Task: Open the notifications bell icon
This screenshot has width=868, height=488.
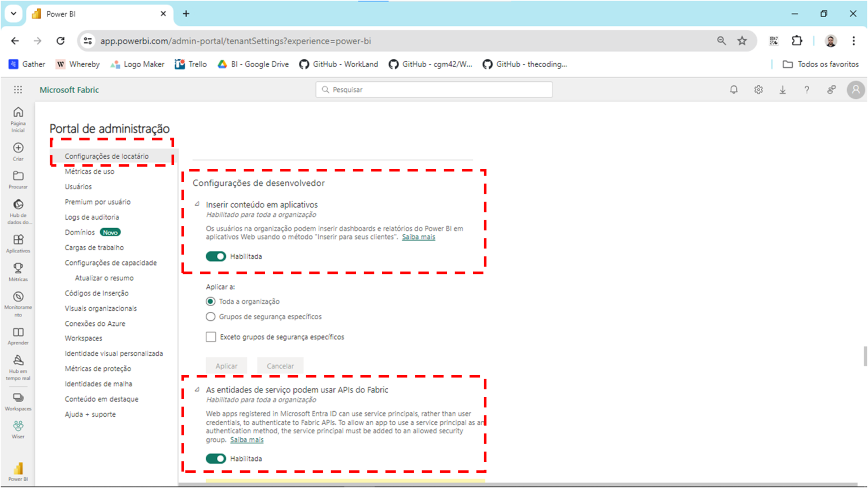Action: click(x=734, y=90)
